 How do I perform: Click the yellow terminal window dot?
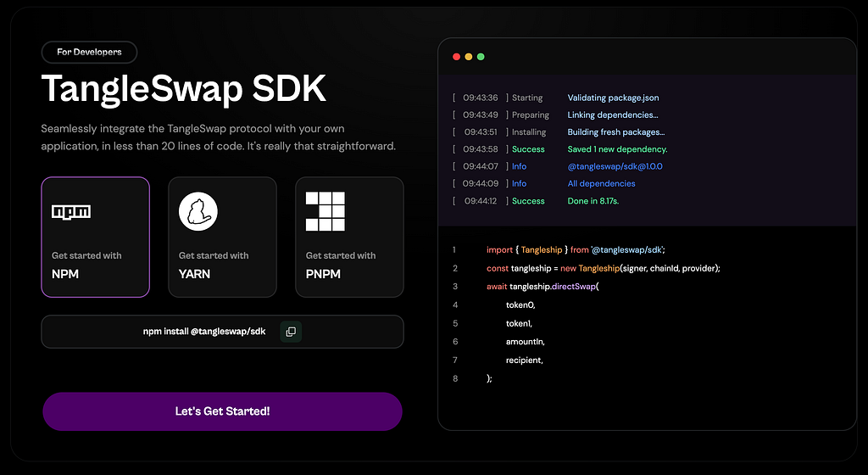468,57
